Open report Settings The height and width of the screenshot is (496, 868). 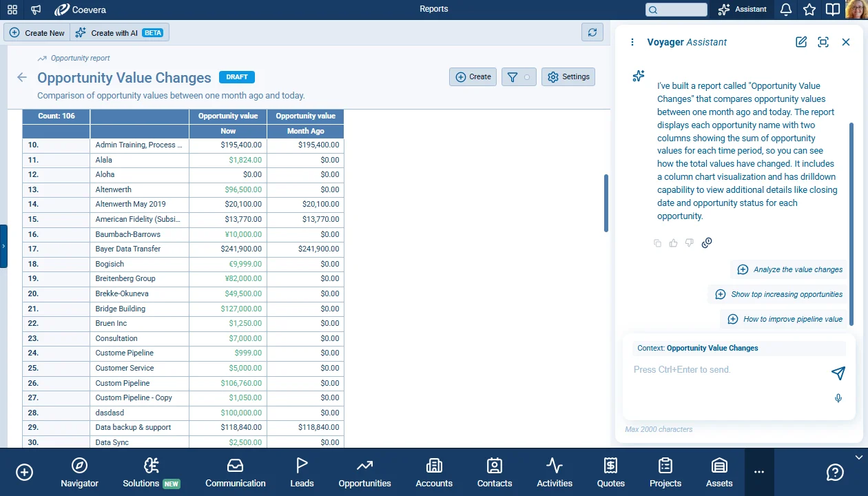tap(568, 77)
